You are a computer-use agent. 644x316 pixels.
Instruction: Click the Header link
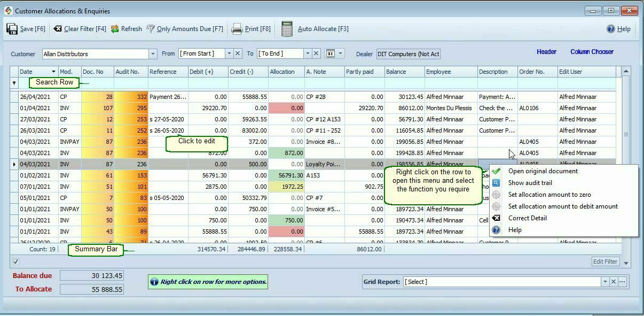point(546,52)
